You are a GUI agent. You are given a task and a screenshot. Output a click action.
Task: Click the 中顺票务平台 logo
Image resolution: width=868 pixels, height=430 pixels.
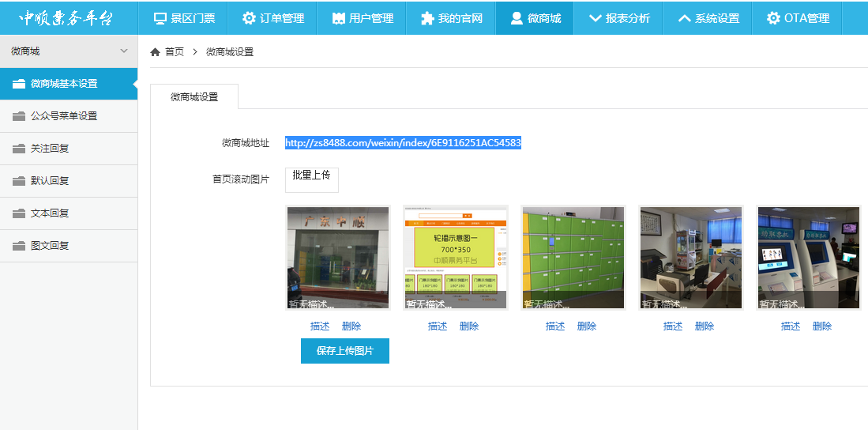[66, 18]
